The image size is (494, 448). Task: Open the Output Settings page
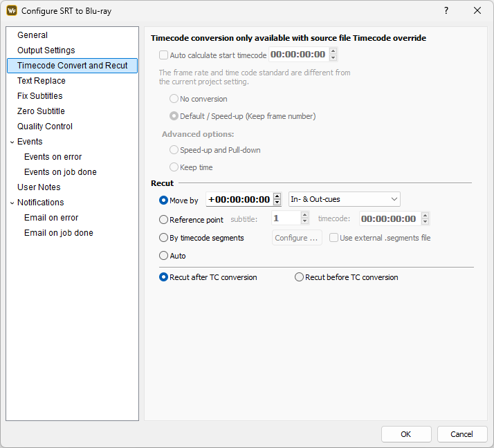point(46,50)
